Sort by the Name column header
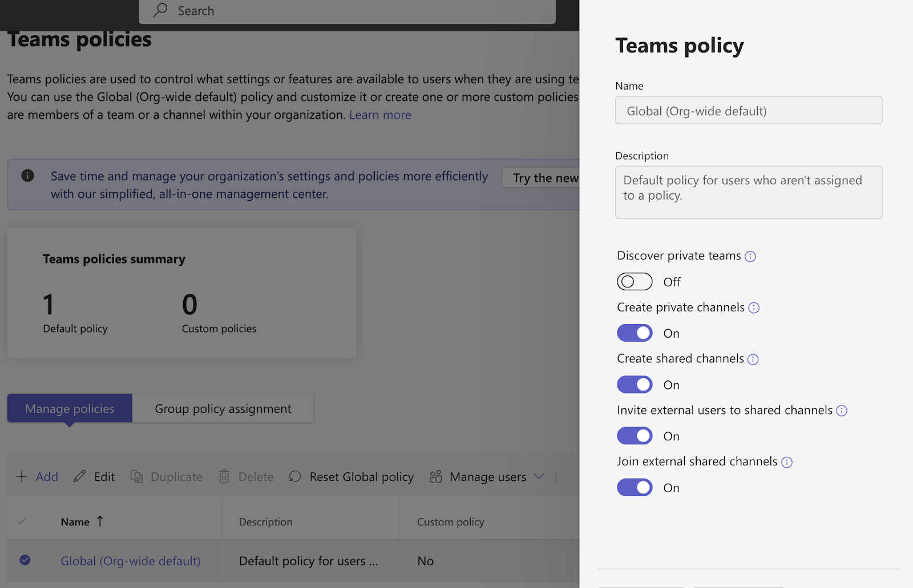 (75, 522)
